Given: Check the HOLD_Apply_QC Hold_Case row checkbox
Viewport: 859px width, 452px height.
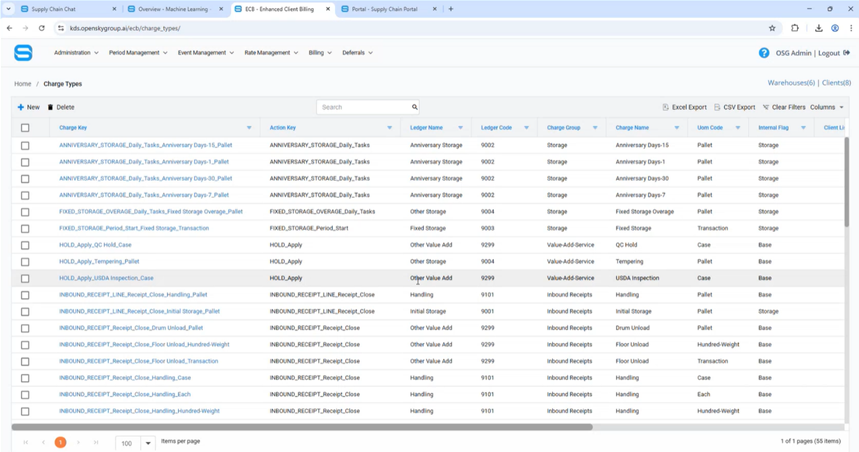Looking at the screenshot, I should pyautogui.click(x=25, y=245).
